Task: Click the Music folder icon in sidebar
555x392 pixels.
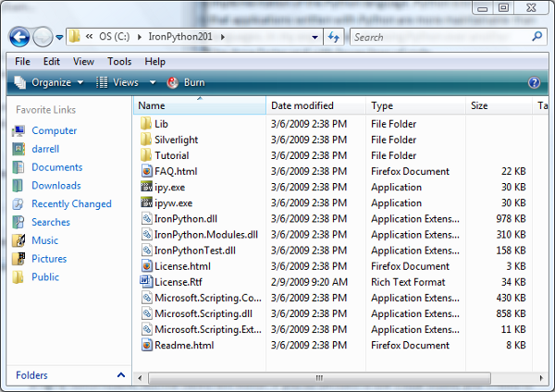Action: tap(18, 240)
